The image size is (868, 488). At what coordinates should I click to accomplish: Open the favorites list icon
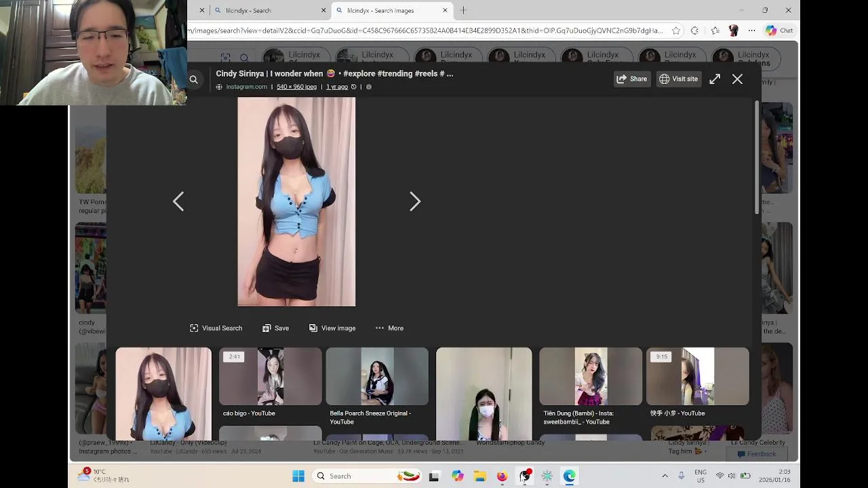point(715,30)
